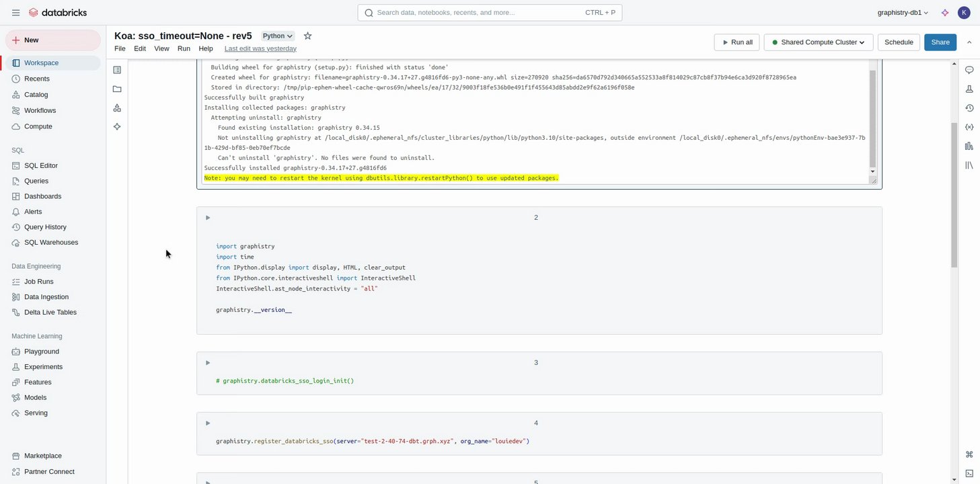Open the Run menu
Image resolution: width=980 pixels, height=484 pixels.
(x=184, y=48)
